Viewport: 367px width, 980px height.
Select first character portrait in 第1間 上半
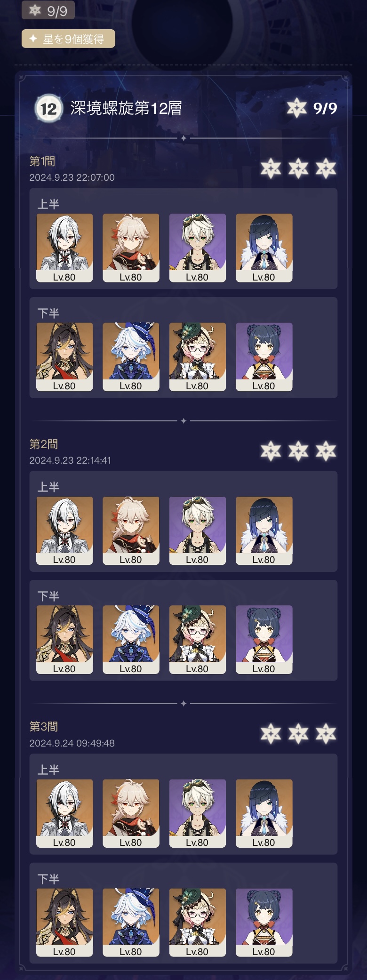point(64,248)
